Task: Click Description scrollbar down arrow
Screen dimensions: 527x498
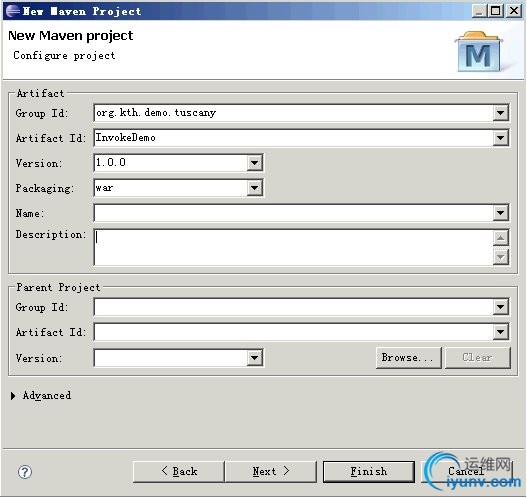Action: pyautogui.click(x=501, y=257)
